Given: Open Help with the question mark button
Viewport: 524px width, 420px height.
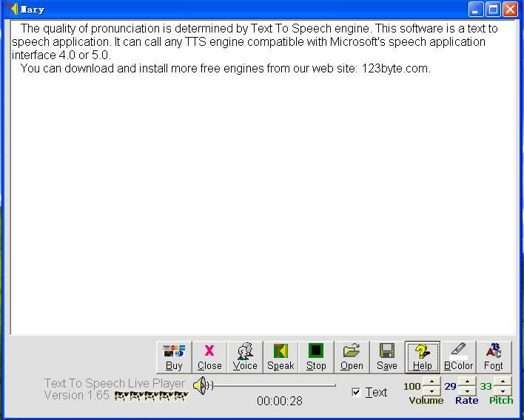Looking at the screenshot, I should point(423,357).
